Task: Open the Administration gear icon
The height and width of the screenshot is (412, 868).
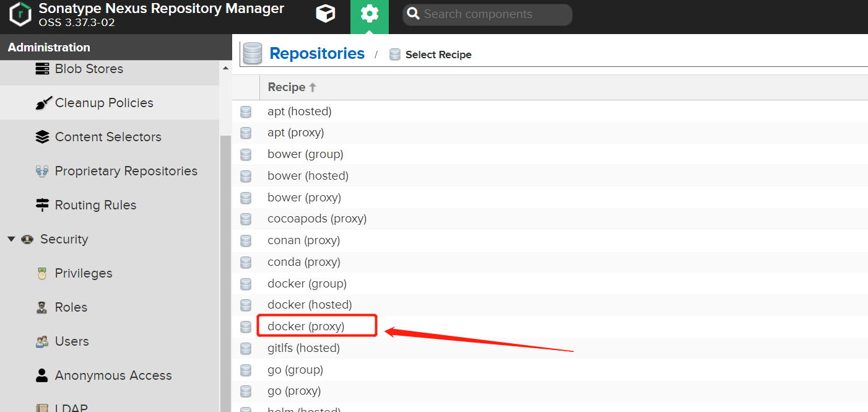Action: (370, 14)
